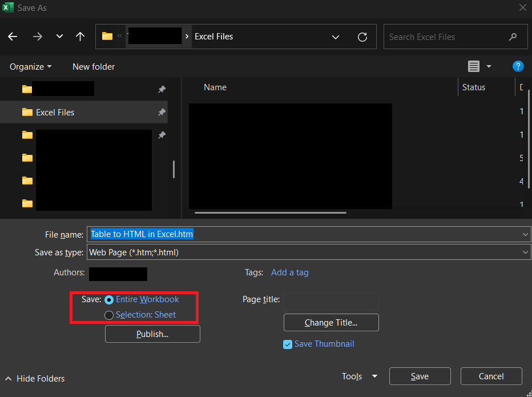
Task: Sort by the Name column header
Action: point(215,87)
